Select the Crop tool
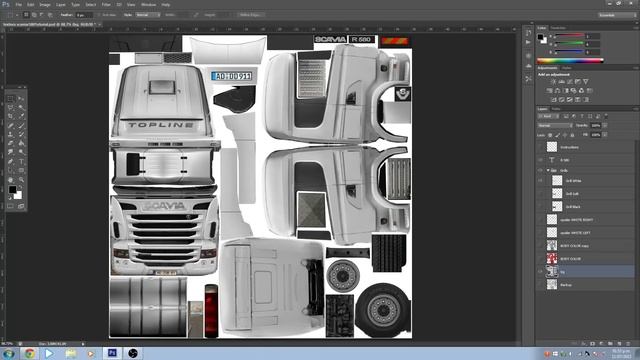Screen dimensions: 640x360 pos(11,116)
